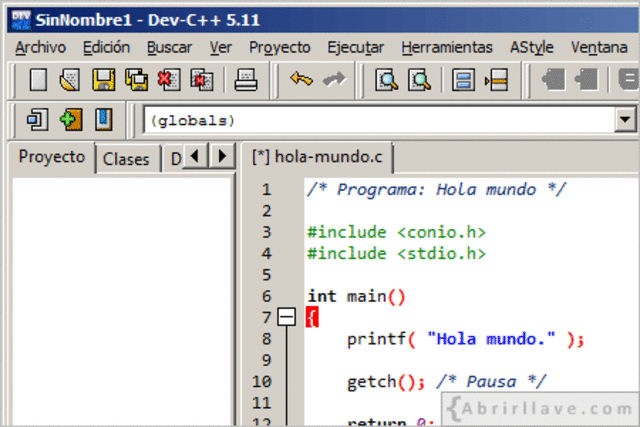Screen dimensions: 640x427
Task: Undo the last edit
Action: coord(301,79)
